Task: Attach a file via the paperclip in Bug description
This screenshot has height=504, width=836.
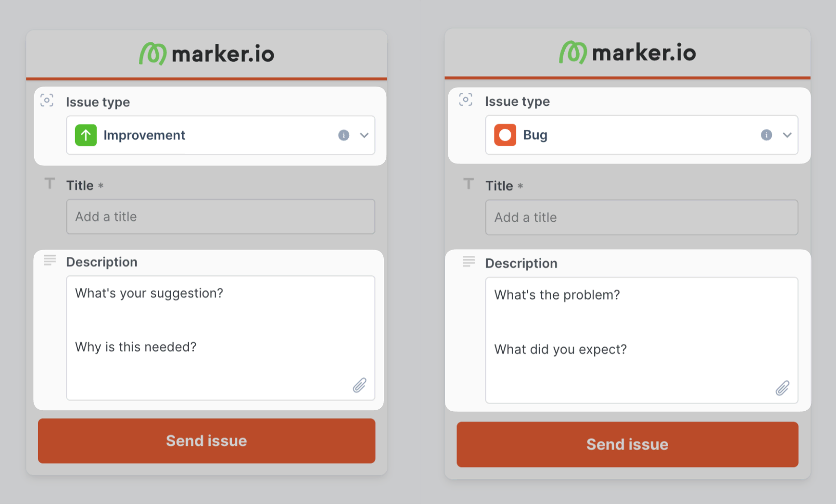Action: pyautogui.click(x=783, y=388)
